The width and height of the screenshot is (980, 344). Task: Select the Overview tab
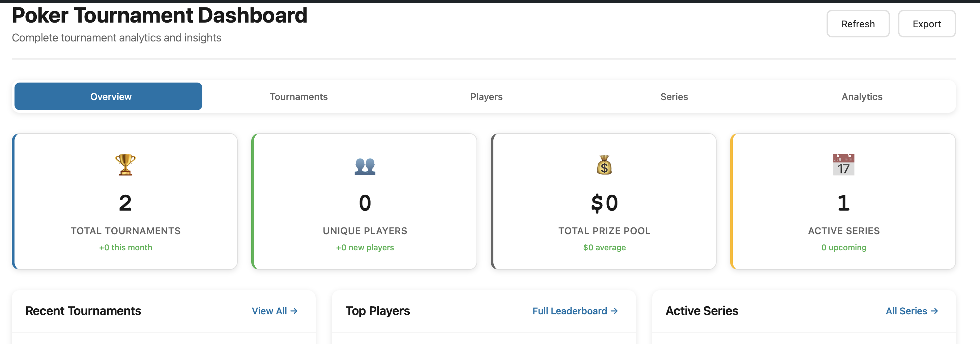pyautogui.click(x=110, y=97)
